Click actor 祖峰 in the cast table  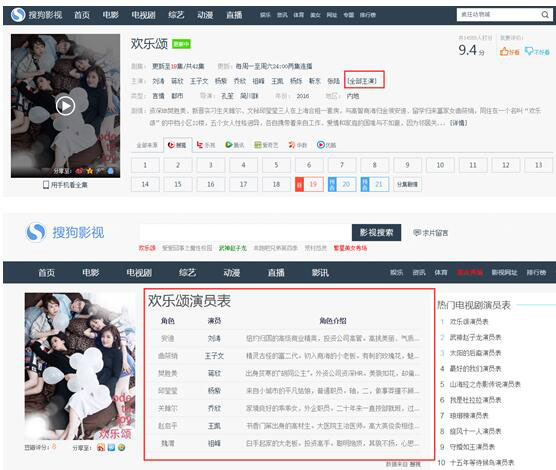pos(214,443)
